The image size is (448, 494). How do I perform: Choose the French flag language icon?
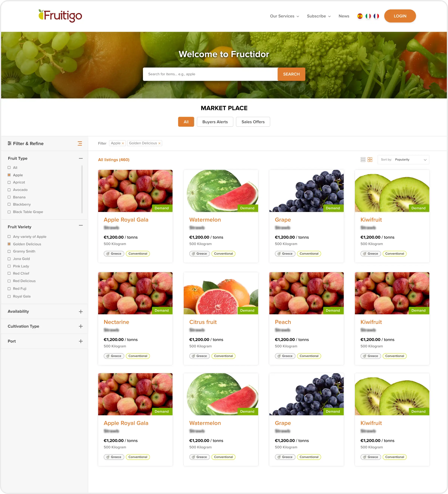[376, 16]
